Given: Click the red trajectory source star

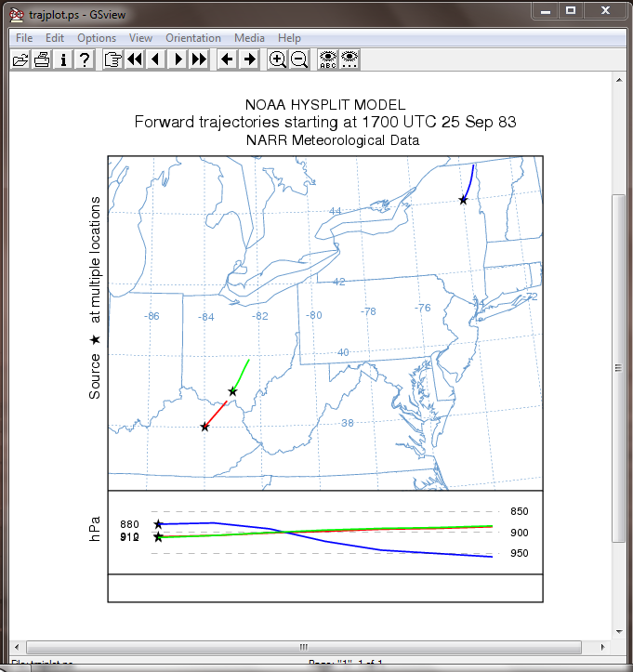Looking at the screenshot, I should pyautogui.click(x=204, y=427).
